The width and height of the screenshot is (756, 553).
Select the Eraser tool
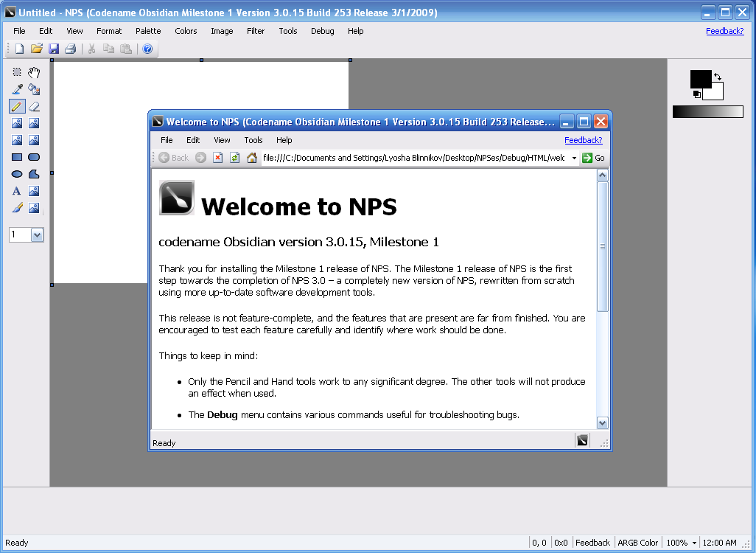34,106
